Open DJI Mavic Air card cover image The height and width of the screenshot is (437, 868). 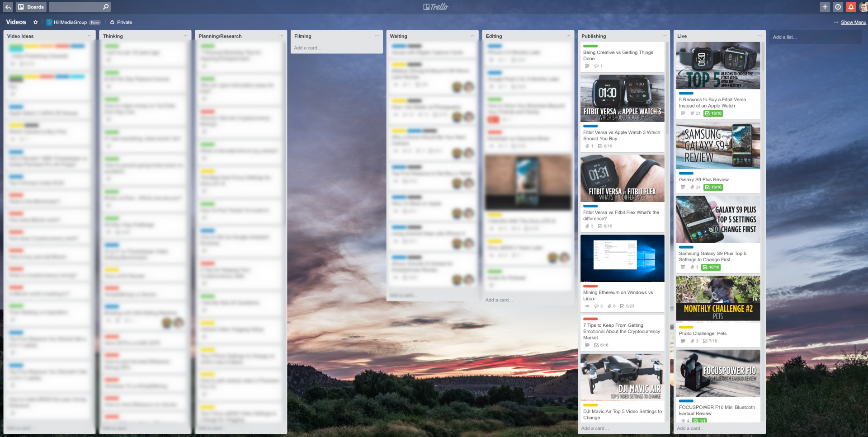(623, 377)
